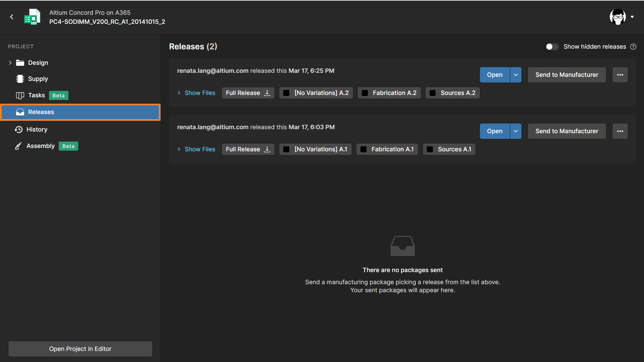The height and width of the screenshot is (362, 644).
Task: Download Full Release of A.1
Action: 248,149
